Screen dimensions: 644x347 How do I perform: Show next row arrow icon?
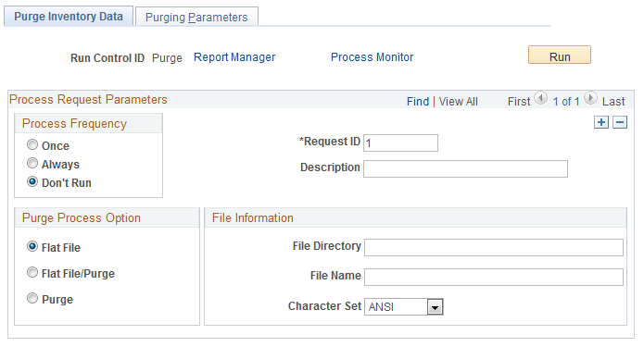pyautogui.click(x=590, y=98)
